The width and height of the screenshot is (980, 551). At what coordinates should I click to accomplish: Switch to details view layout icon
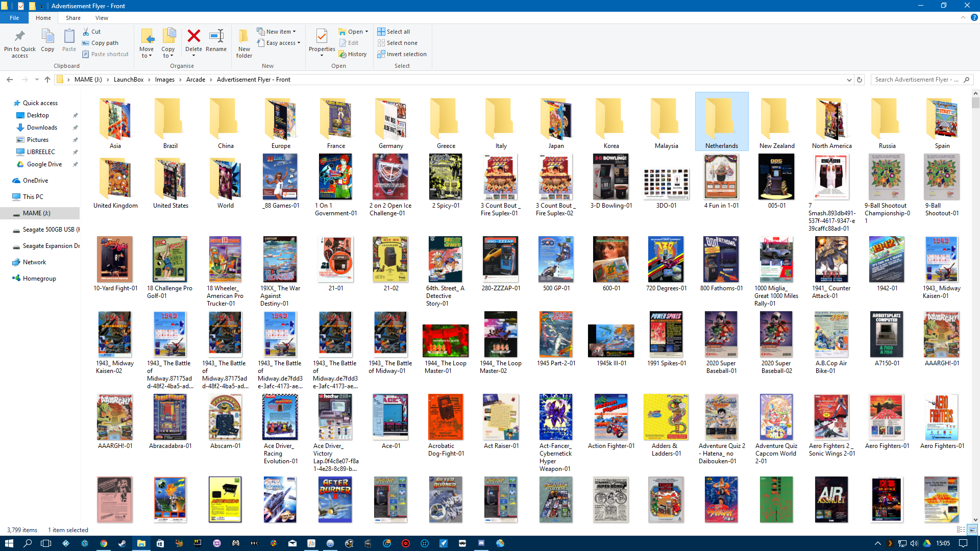(961, 530)
